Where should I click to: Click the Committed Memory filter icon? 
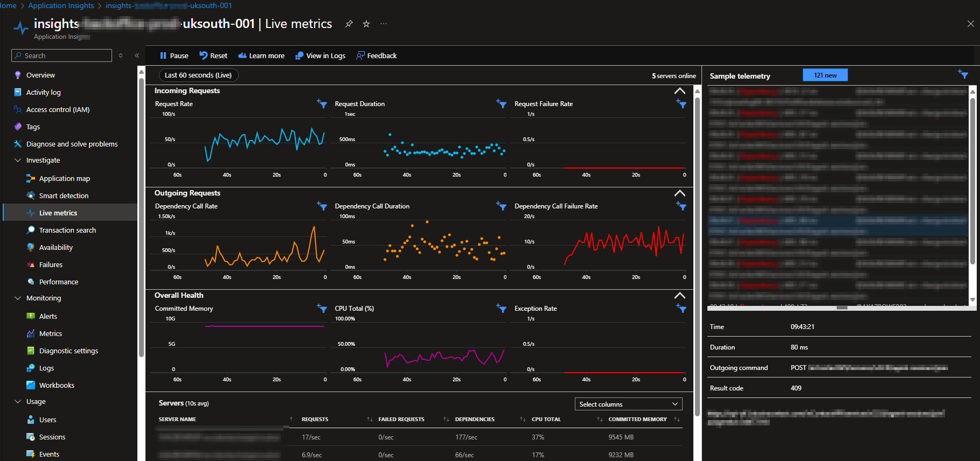click(x=322, y=308)
